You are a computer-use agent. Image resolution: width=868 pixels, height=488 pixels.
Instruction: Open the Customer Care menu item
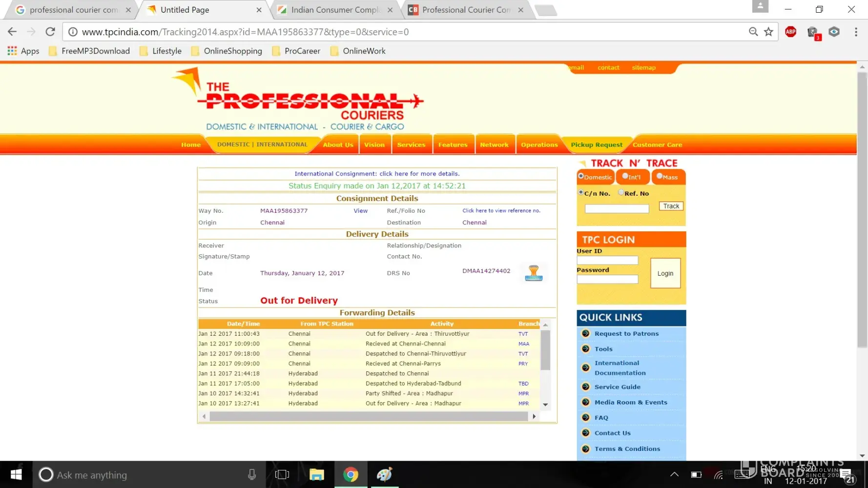click(x=657, y=145)
